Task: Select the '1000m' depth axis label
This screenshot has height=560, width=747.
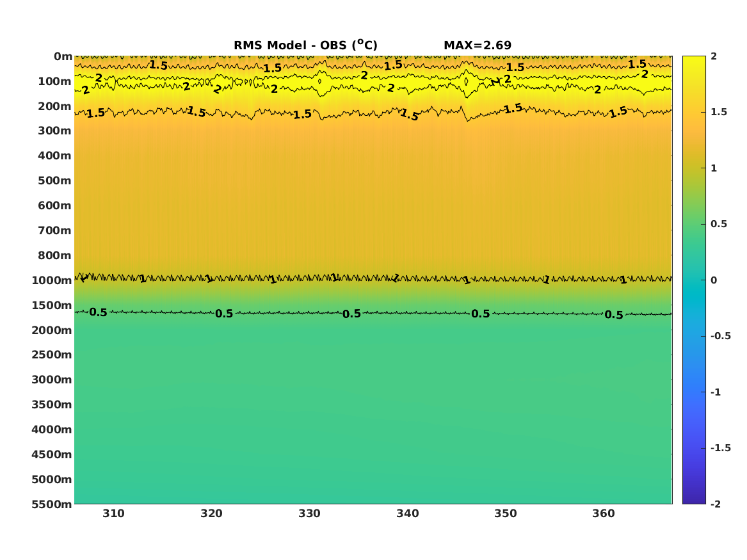Action: pyautogui.click(x=52, y=280)
